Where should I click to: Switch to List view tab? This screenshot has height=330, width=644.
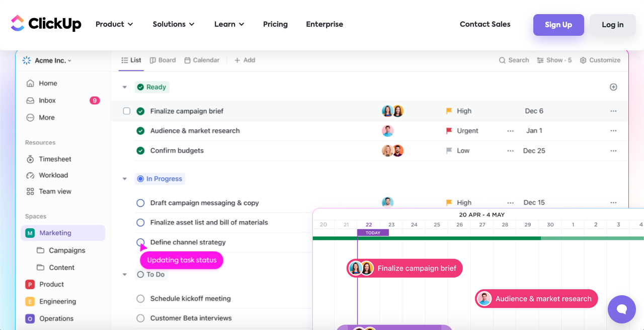click(x=131, y=60)
